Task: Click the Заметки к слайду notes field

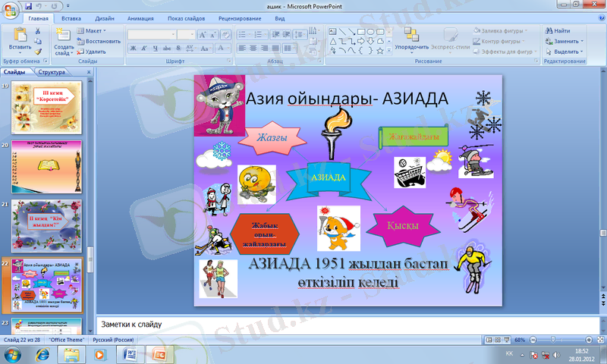Action: tap(349, 325)
